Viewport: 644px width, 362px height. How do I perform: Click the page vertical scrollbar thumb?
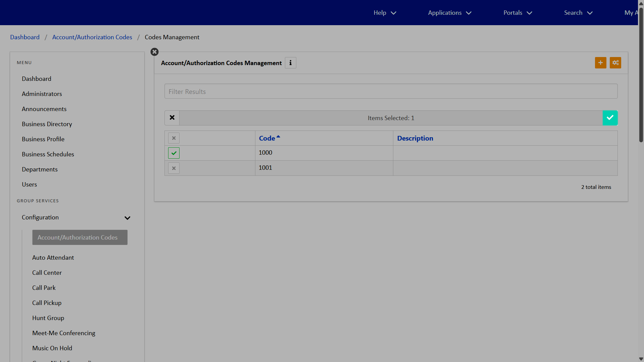(641, 74)
